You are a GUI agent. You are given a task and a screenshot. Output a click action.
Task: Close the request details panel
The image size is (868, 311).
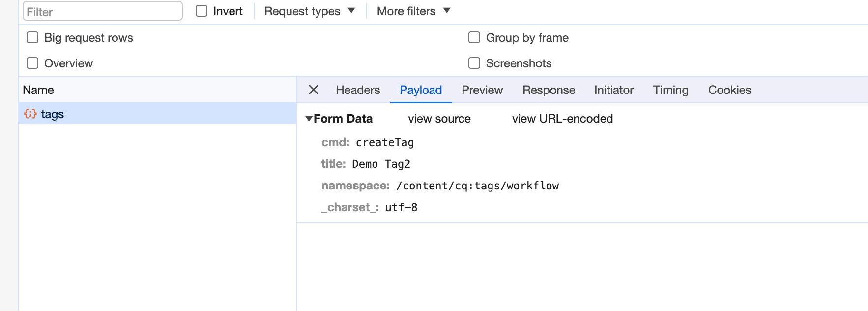tap(314, 90)
